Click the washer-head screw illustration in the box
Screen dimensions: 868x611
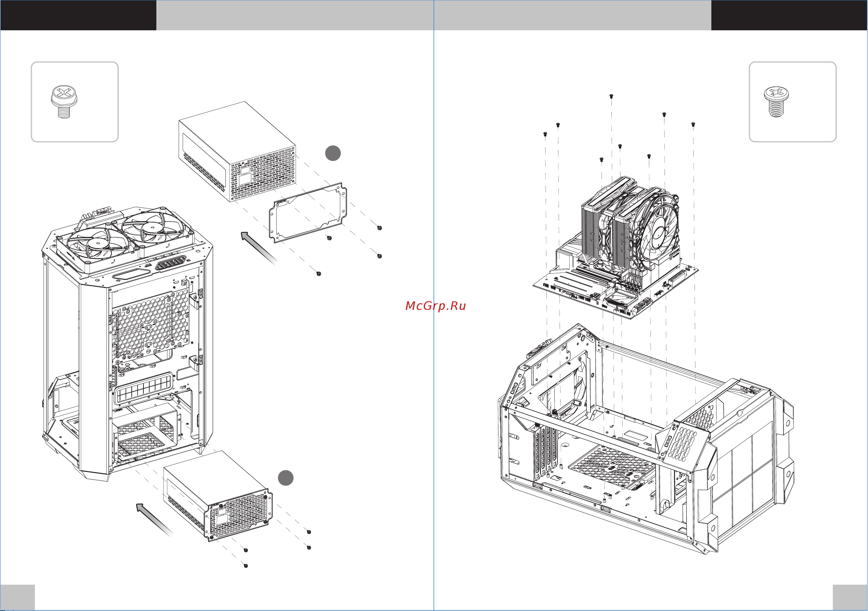pos(64,102)
